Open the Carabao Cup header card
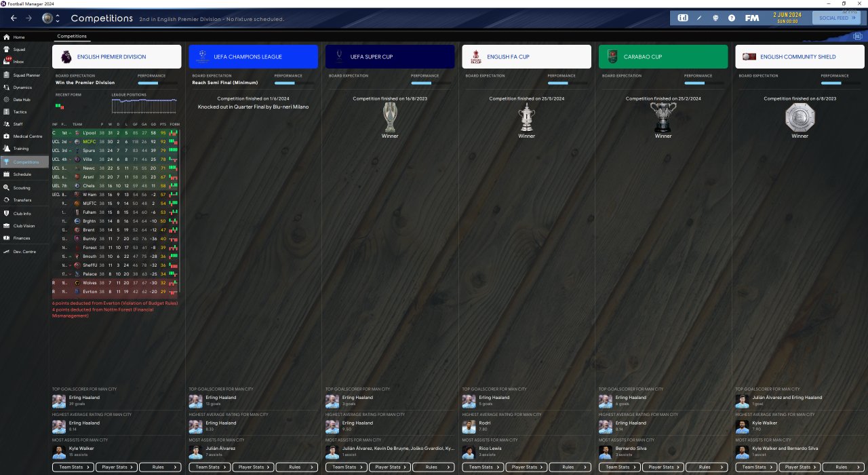Image resolution: width=868 pixels, height=475 pixels. tap(663, 57)
